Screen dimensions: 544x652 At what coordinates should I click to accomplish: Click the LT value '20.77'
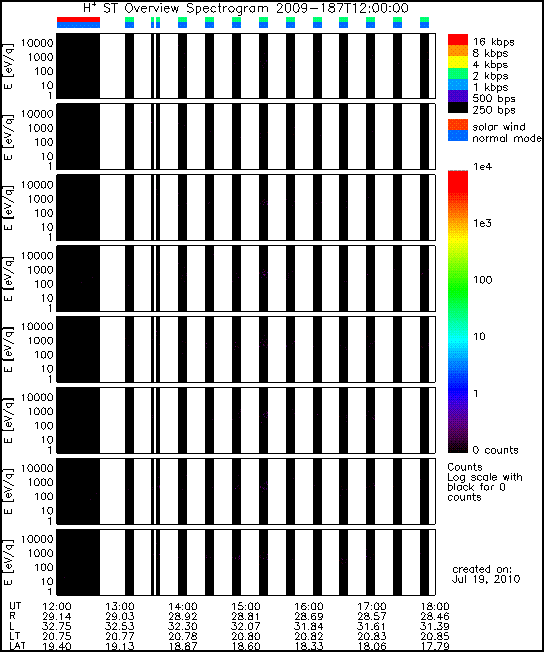click(119, 636)
